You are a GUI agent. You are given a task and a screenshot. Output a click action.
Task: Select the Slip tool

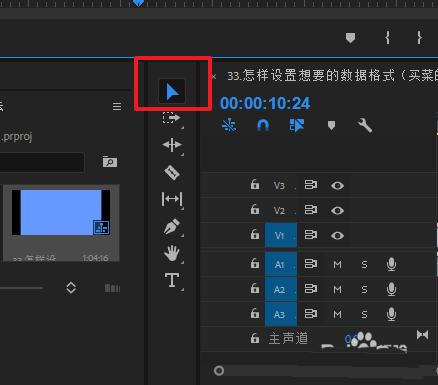(x=172, y=199)
